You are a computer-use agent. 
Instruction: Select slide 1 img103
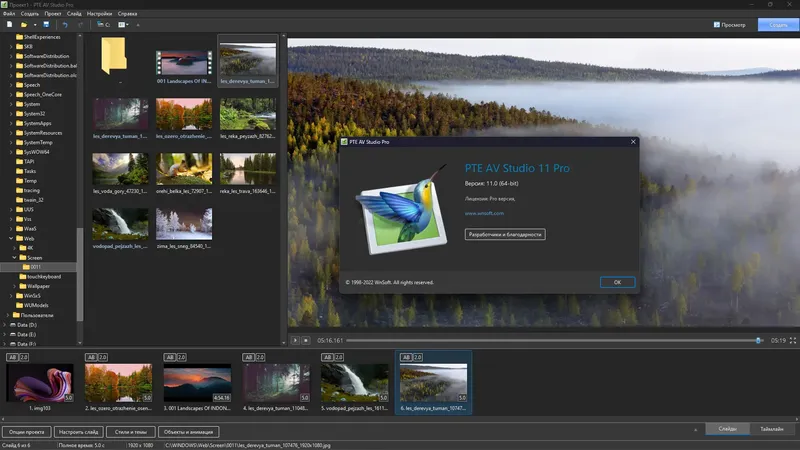click(40, 383)
